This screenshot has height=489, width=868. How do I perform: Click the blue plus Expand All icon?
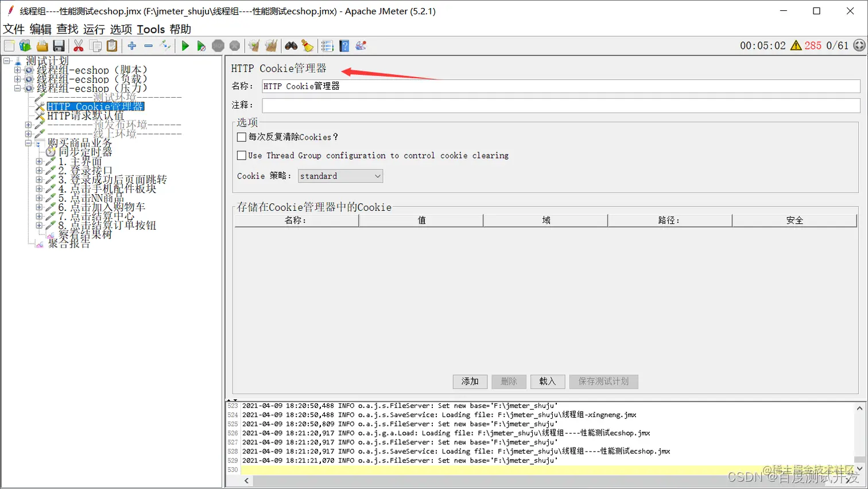pos(132,46)
